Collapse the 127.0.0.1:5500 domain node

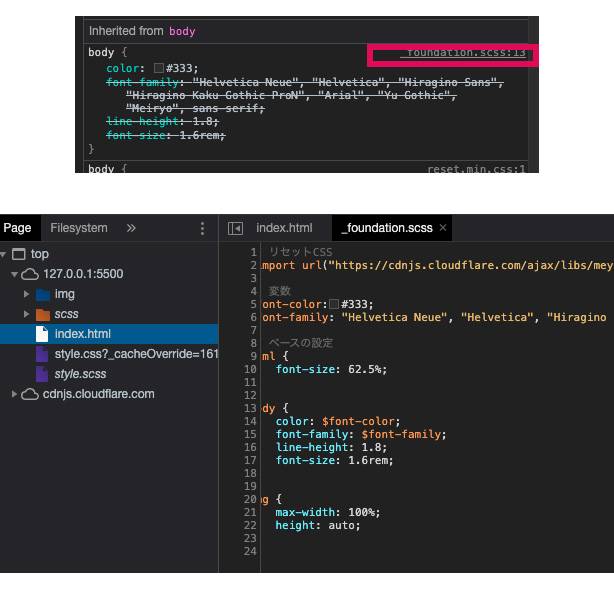(x=14, y=275)
